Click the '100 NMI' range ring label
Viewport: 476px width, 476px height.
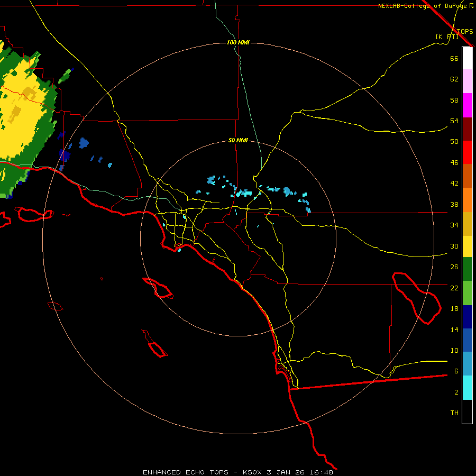238,42
